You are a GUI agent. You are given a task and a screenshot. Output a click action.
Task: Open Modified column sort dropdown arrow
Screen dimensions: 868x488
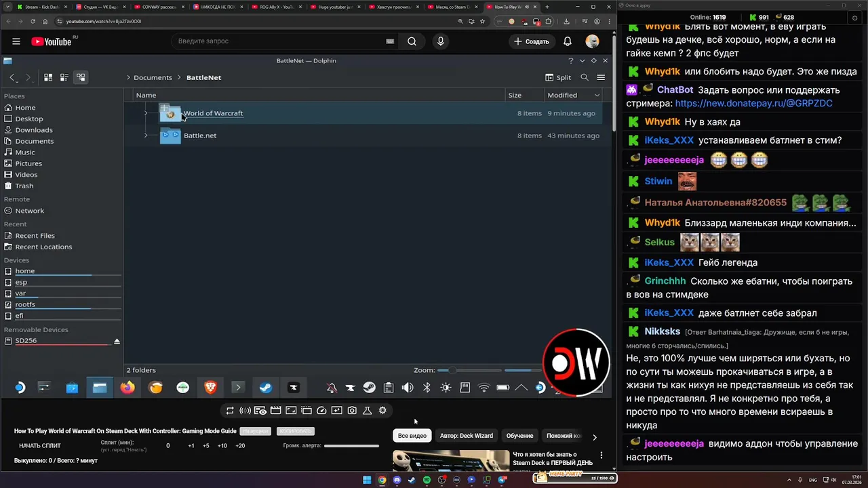(x=597, y=95)
